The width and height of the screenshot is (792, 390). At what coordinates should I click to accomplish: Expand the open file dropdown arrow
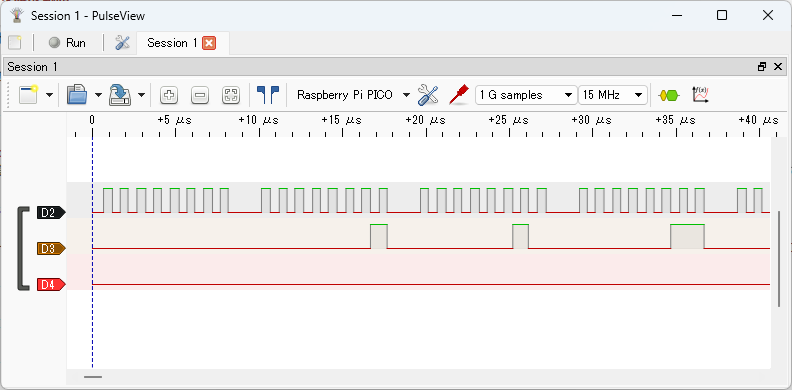(x=98, y=95)
